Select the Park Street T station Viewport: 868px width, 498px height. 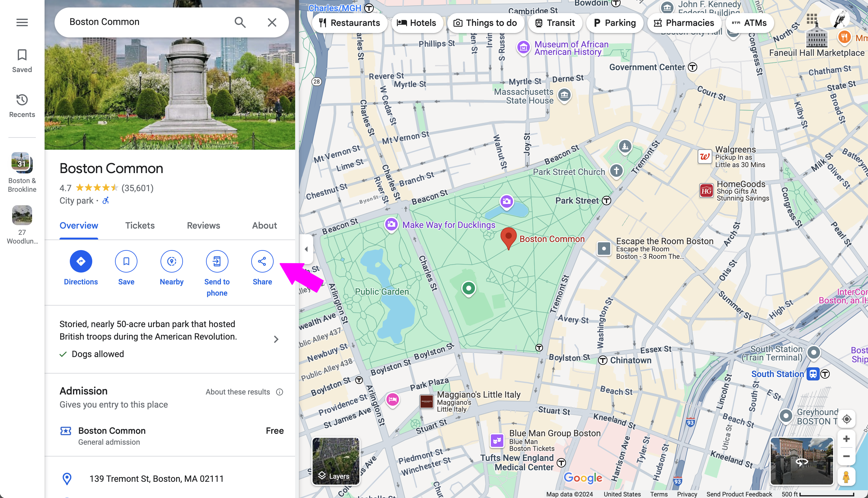click(x=607, y=201)
